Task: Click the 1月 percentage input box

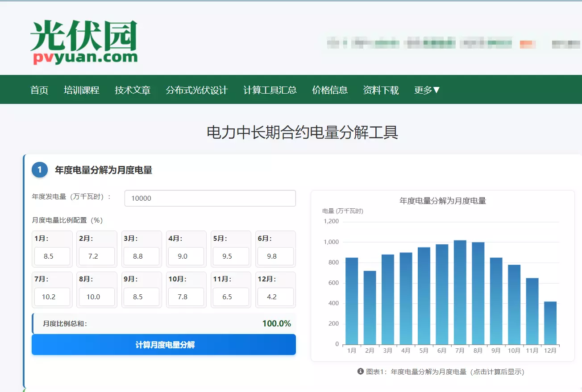Action: (52, 256)
